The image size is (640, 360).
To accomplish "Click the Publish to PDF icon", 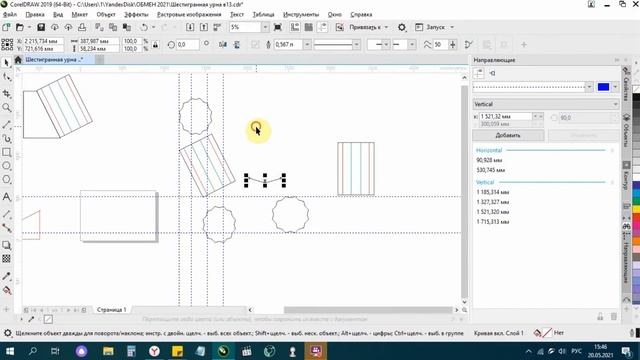I will pyautogui.click(x=217, y=27).
